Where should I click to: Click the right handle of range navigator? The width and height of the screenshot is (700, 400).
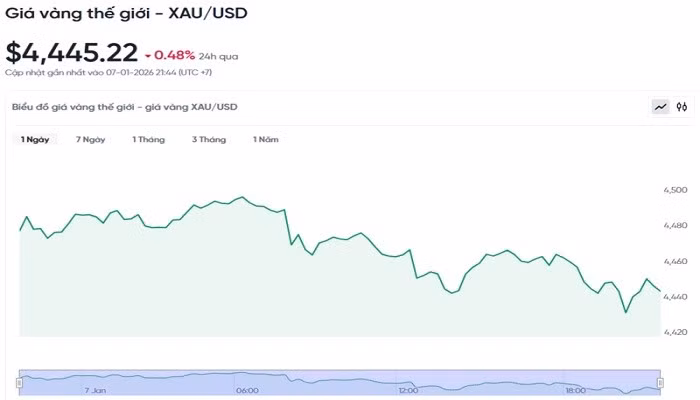pos(660,382)
